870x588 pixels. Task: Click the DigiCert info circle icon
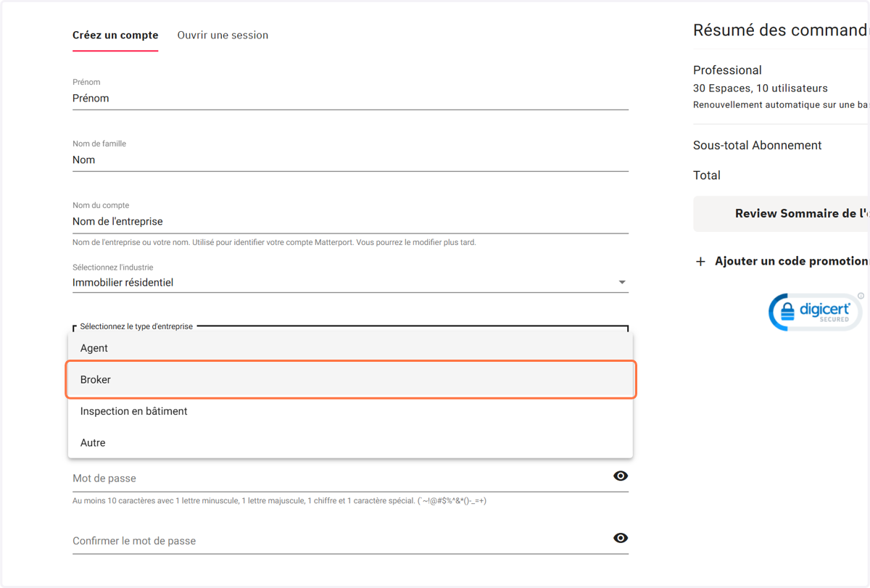tap(861, 296)
